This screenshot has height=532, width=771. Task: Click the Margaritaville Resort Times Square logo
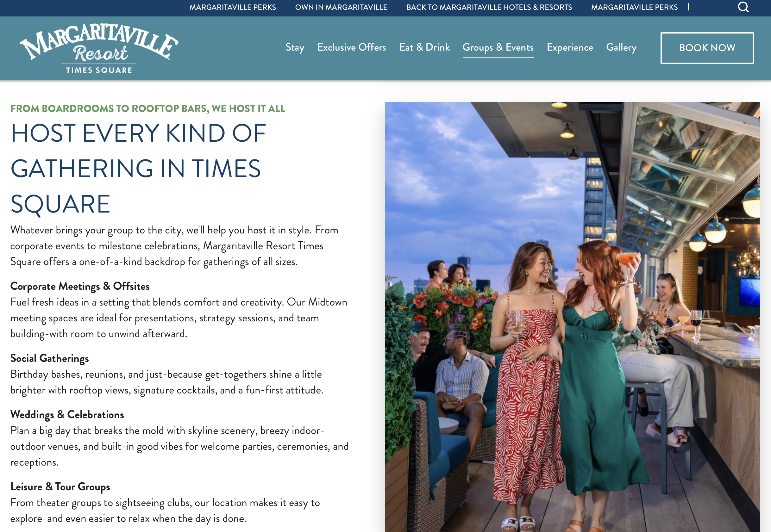(x=99, y=48)
